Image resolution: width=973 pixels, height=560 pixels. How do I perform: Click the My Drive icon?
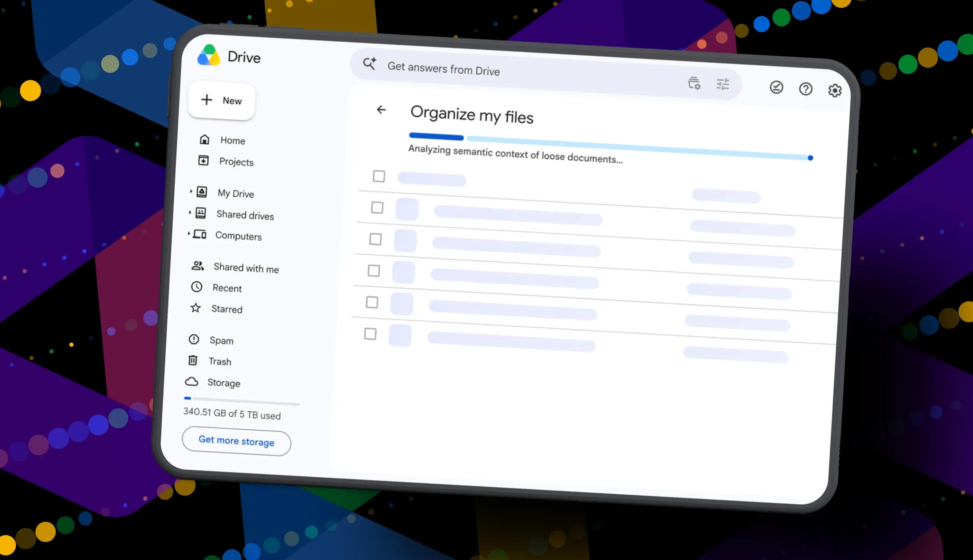tap(202, 192)
